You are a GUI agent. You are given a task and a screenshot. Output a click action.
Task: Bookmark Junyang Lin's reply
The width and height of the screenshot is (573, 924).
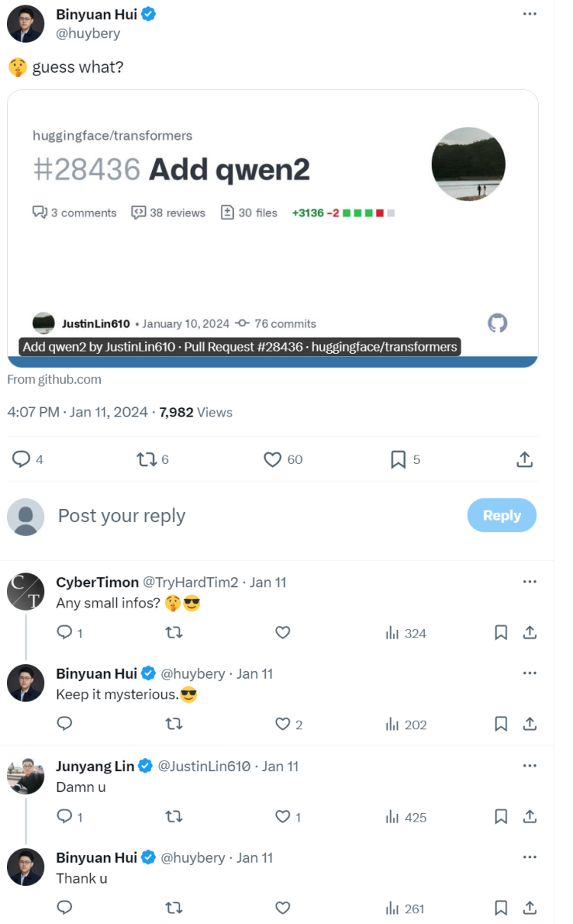pos(501,817)
